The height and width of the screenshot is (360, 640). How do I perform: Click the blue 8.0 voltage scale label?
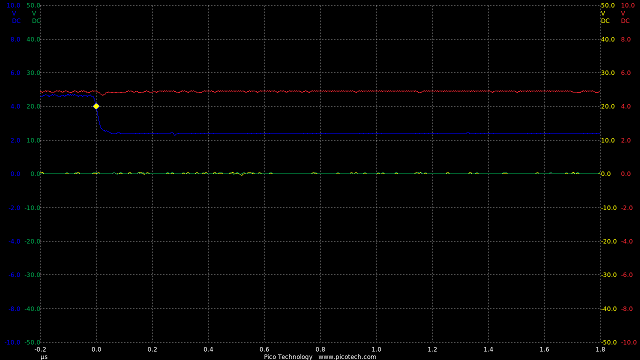(15, 40)
